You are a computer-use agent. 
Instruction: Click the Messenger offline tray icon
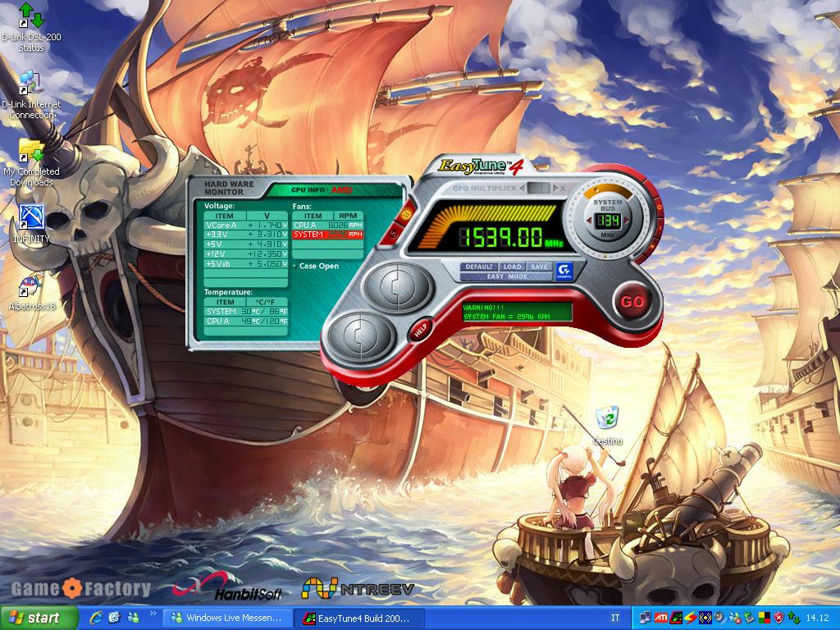735,618
